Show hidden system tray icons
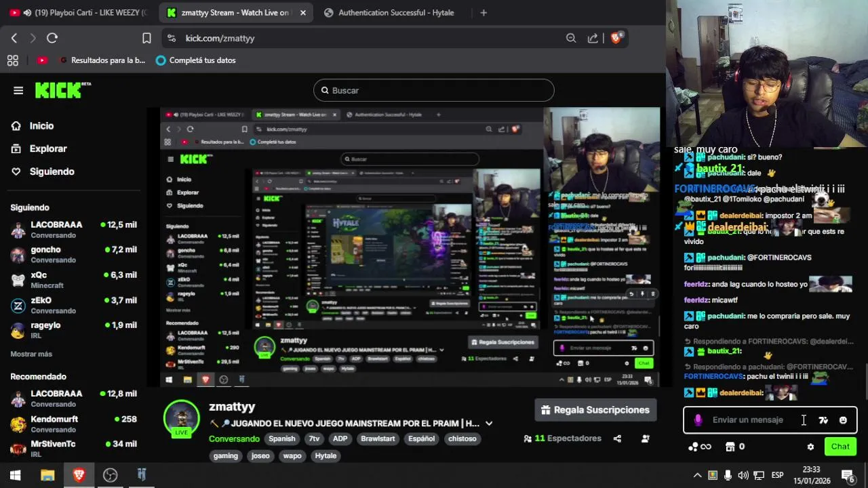The image size is (868, 488). pyautogui.click(x=697, y=475)
